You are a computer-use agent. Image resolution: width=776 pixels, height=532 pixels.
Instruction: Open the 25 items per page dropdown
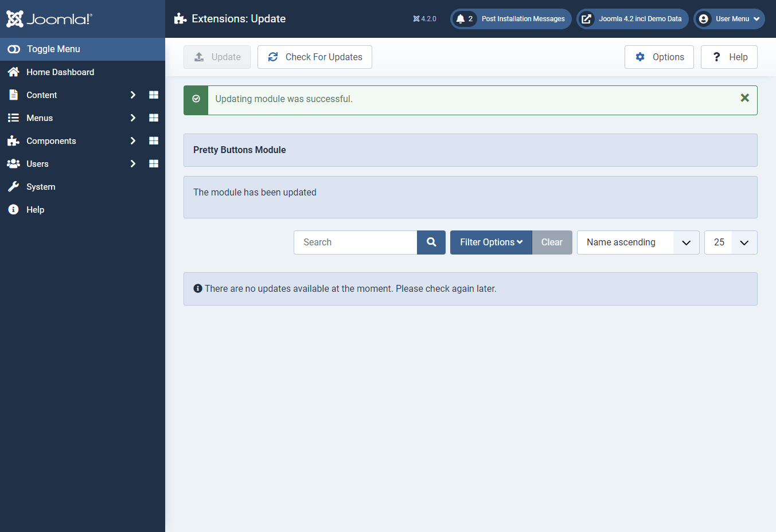[x=730, y=242]
